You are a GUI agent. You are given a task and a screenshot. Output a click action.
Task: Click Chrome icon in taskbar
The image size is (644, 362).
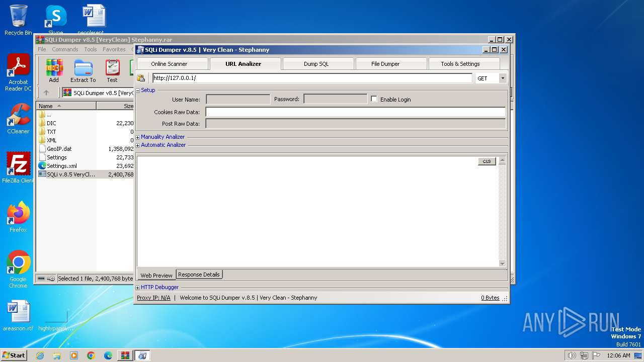pos(91,355)
